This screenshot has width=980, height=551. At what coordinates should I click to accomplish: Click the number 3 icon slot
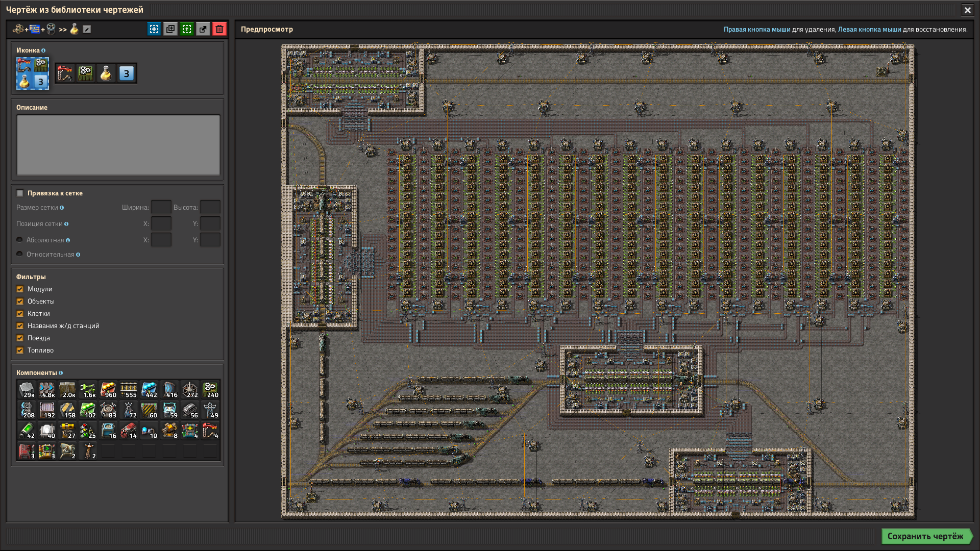(x=127, y=73)
